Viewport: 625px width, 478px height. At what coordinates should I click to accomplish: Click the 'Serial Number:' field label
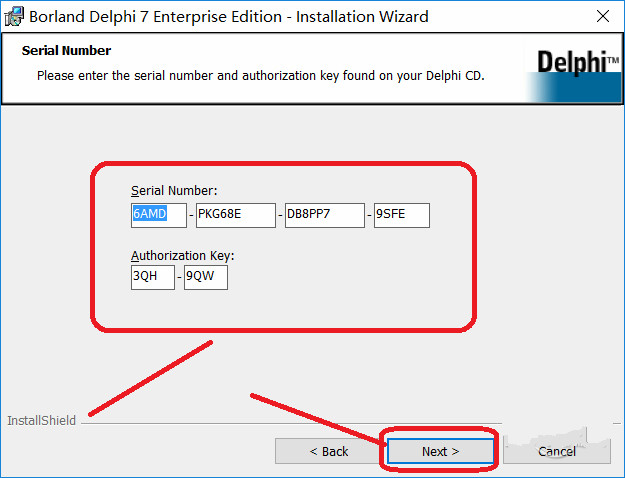pyautogui.click(x=174, y=191)
